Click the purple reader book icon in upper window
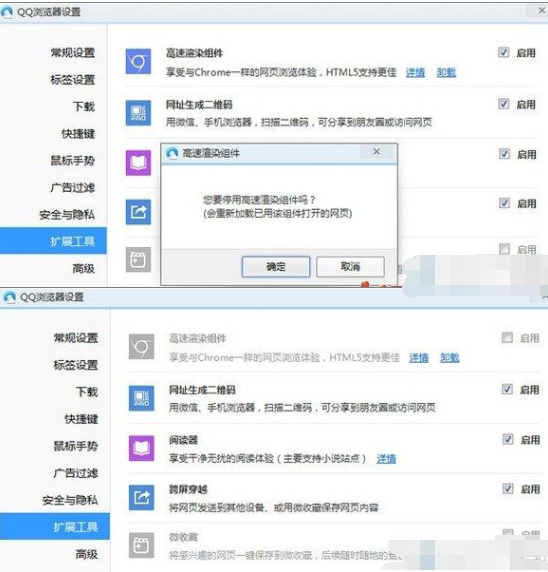 (138, 163)
